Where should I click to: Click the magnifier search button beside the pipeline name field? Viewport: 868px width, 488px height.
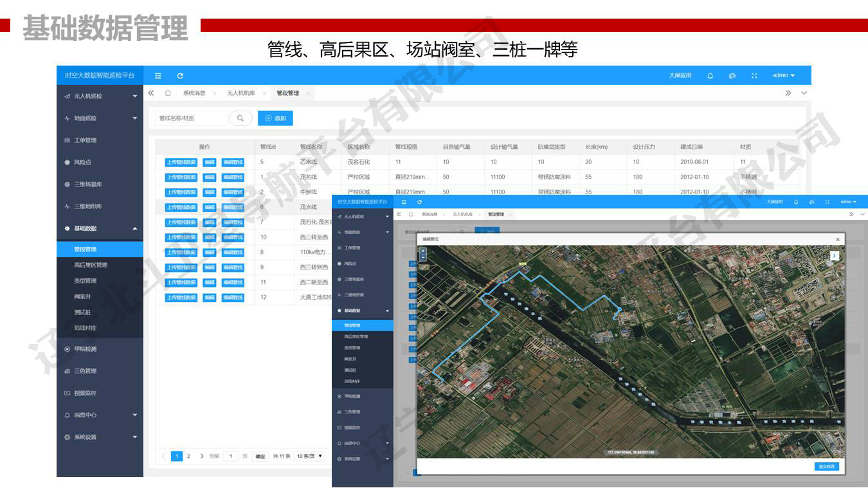pyautogui.click(x=240, y=118)
